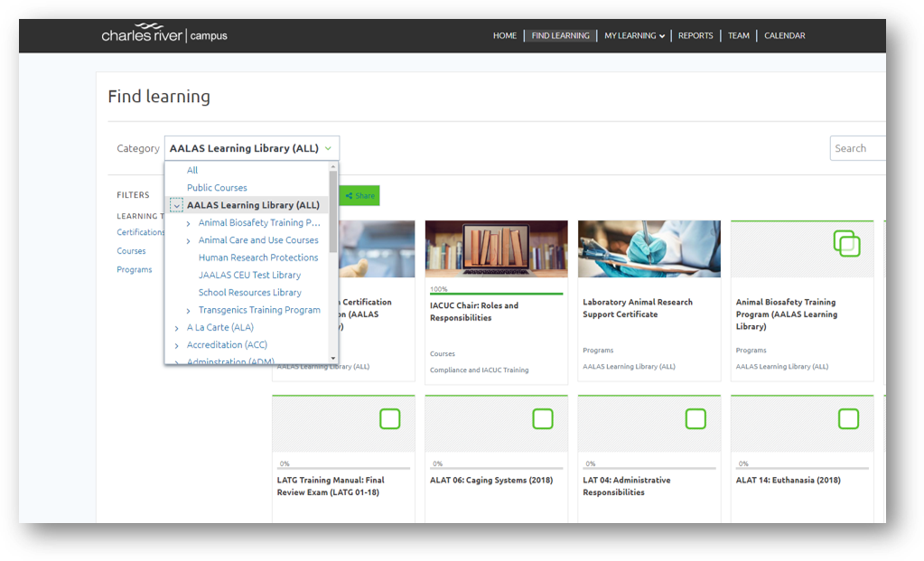This screenshot has width=924, height=561.
Task: Click the LATG Training Manual square icon
Action: coord(390,419)
